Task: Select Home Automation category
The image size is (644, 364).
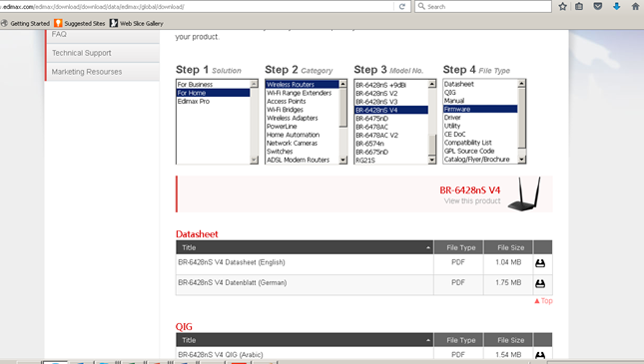Action: click(x=303, y=135)
